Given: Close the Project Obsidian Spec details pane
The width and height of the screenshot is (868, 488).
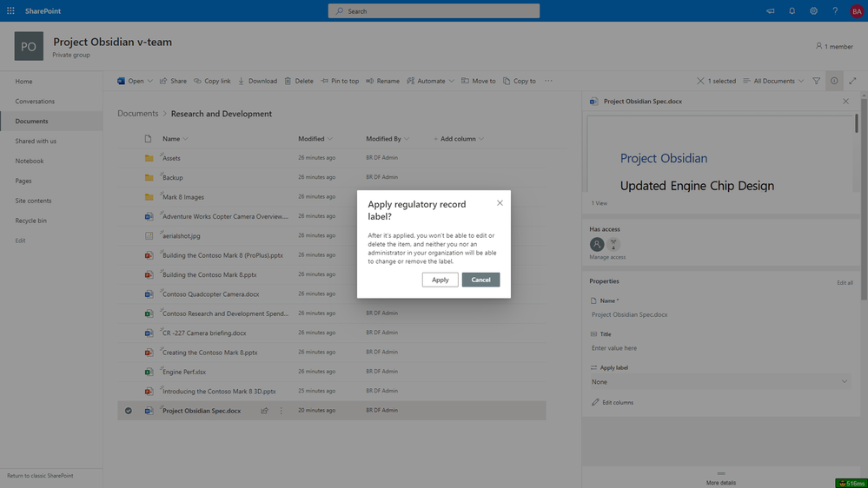Looking at the screenshot, I should (x=845, y=102).
